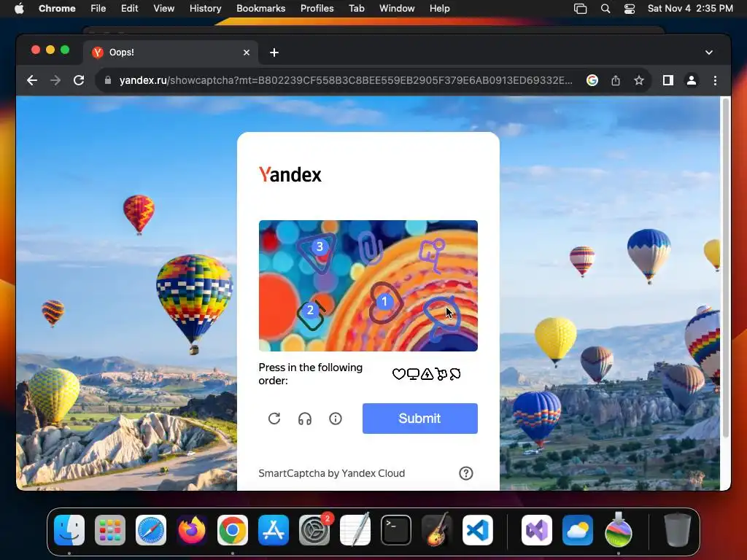Open Visual Studio Code from the Dock
Viewport: 747px width, 560px height.
click(477, 530)
